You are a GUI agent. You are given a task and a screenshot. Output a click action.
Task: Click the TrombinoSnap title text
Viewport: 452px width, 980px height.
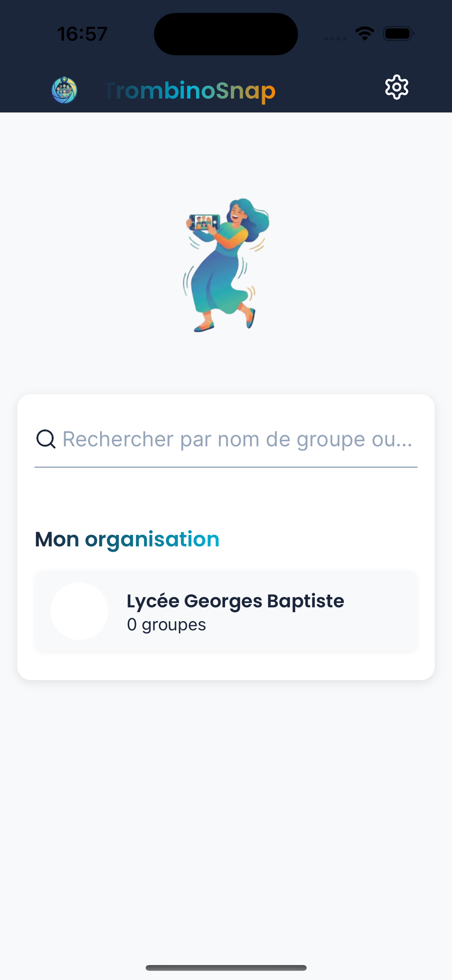(190, 91)
